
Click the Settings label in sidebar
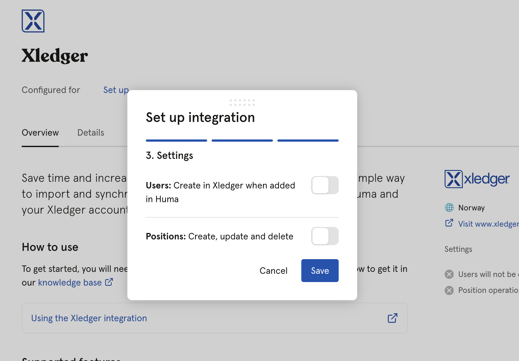(x=458, y=249)
